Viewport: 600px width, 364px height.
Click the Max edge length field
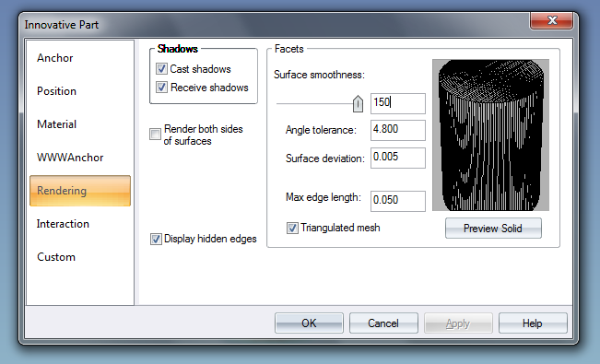(x=398, y=201)
